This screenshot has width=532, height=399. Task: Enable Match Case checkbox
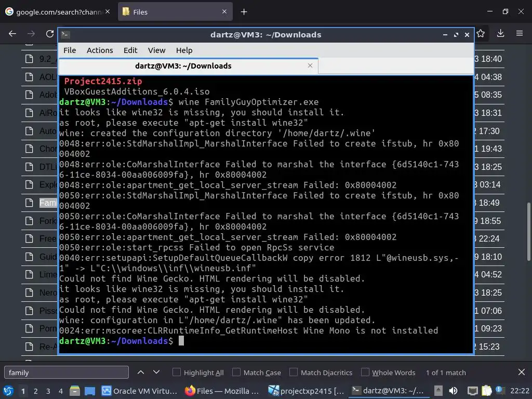pyautogui.click(x=236, y=372)
